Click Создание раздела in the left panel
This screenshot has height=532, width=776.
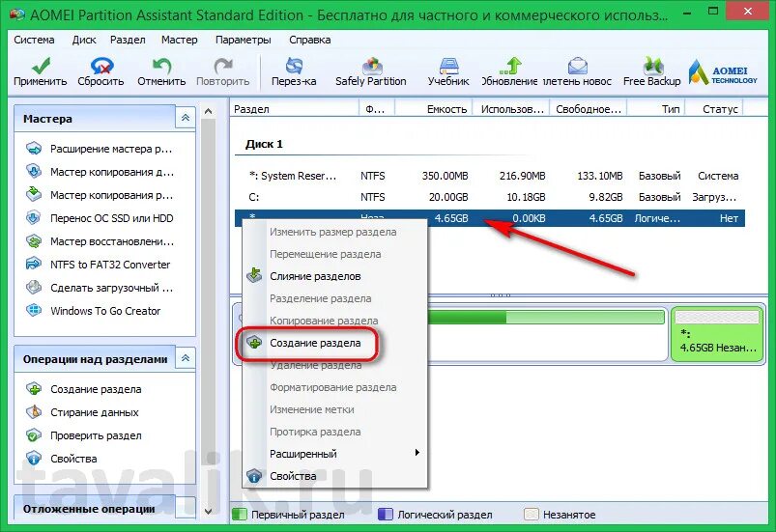click(x=83, y=389)
